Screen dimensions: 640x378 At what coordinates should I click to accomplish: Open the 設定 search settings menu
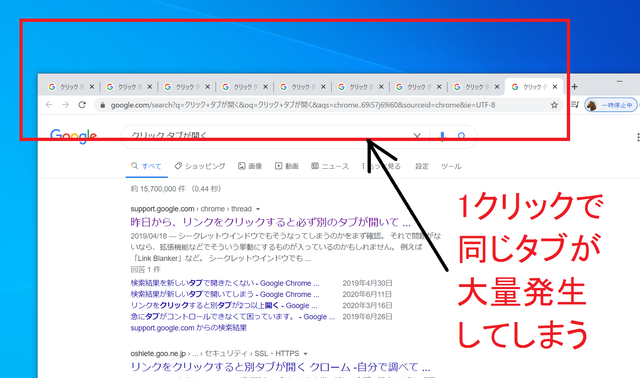coord(422,166)
